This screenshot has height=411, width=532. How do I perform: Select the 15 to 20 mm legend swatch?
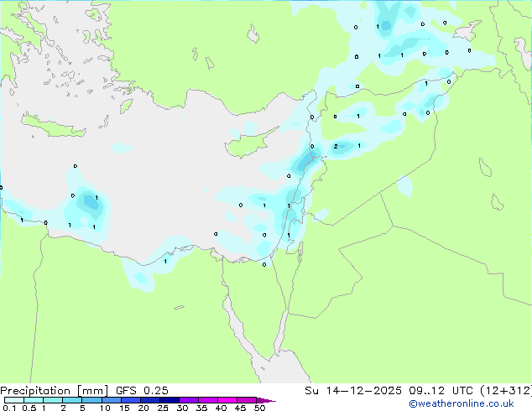coord(131,400)
